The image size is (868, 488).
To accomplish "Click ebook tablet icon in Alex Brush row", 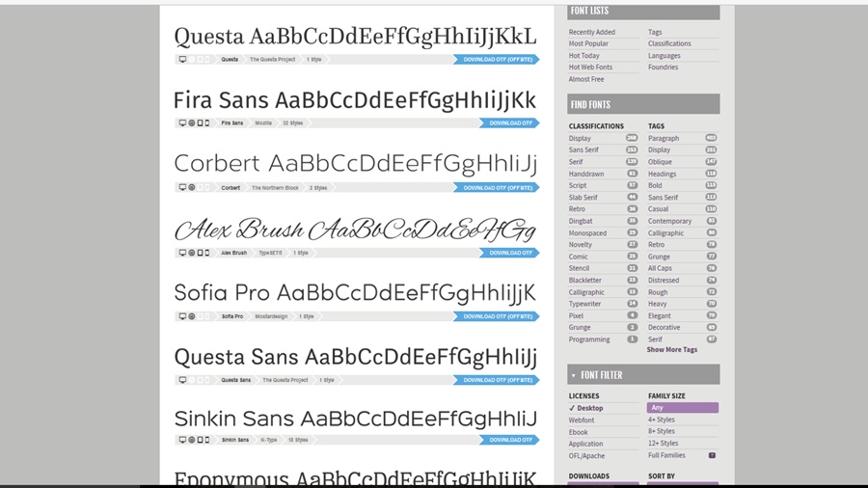I will (x=200, y=253).
